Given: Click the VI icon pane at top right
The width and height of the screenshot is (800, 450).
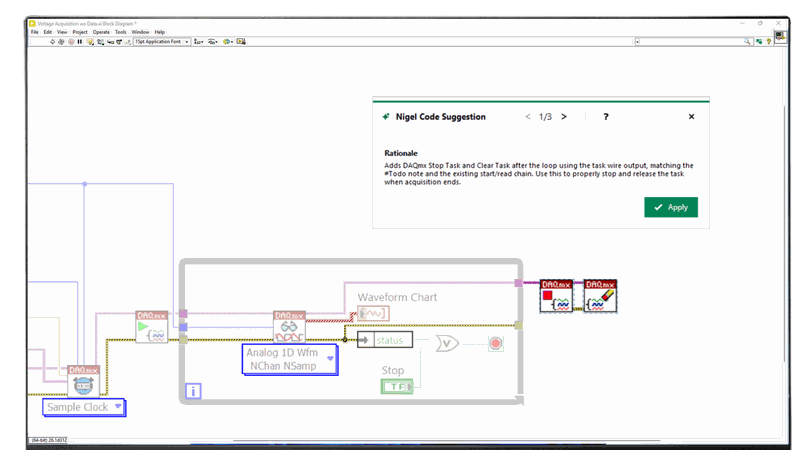Looking at the screenshot, I should click(780, 37).
